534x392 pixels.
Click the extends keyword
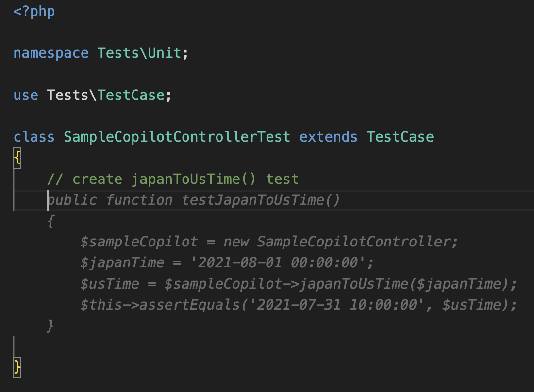click(329, 137)
